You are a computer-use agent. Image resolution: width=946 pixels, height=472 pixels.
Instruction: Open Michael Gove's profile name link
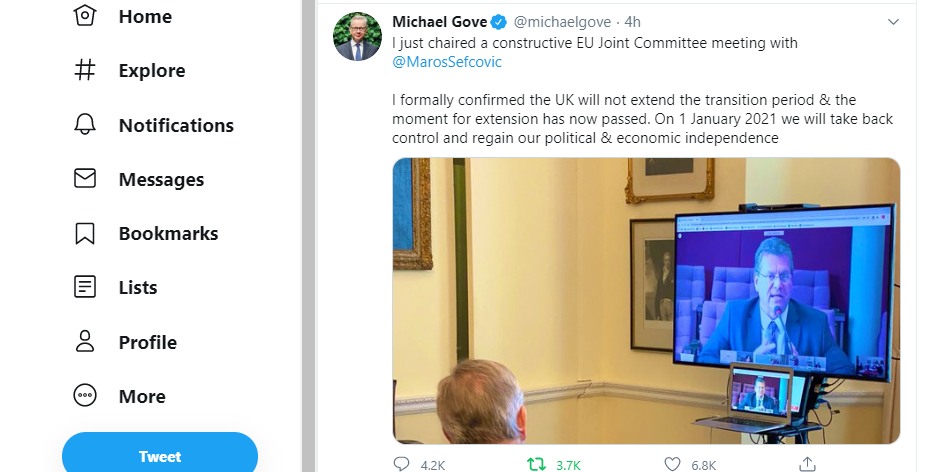[x=439, y=22]
